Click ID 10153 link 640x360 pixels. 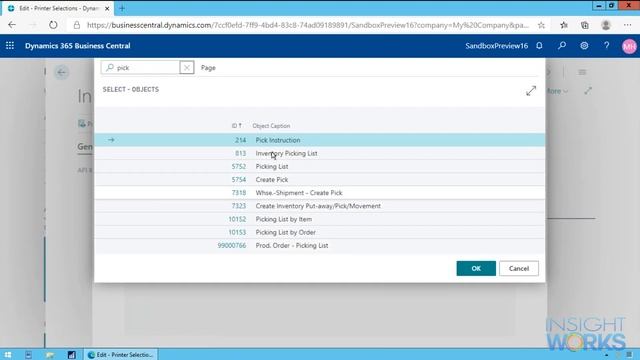tap(237, 232)
